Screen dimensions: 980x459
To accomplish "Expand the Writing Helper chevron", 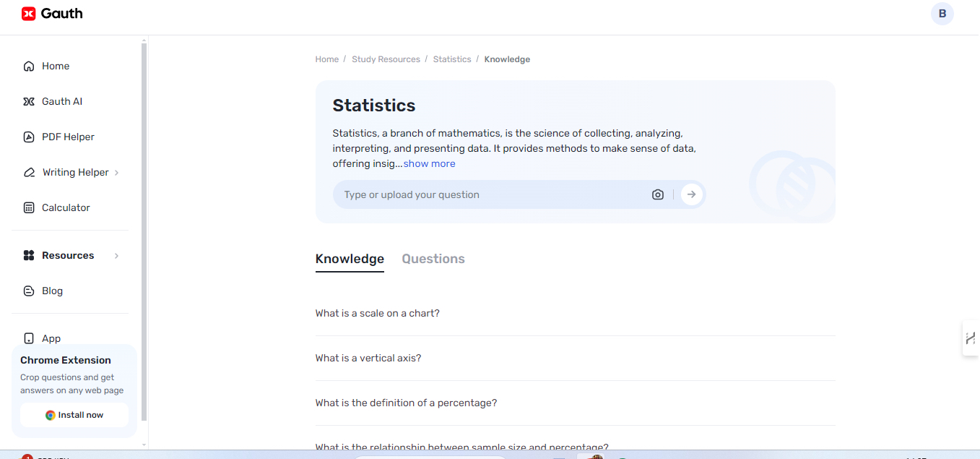I will tap(116, 173).
